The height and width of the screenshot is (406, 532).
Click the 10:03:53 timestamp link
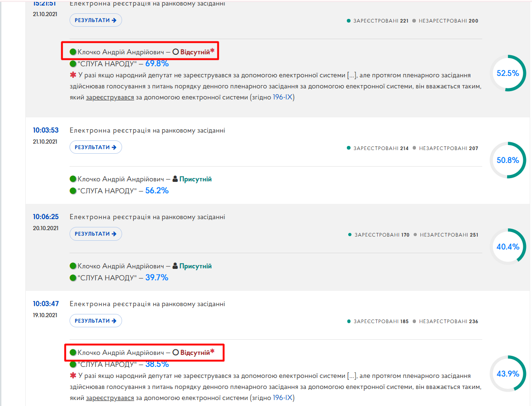coord(46,130)
